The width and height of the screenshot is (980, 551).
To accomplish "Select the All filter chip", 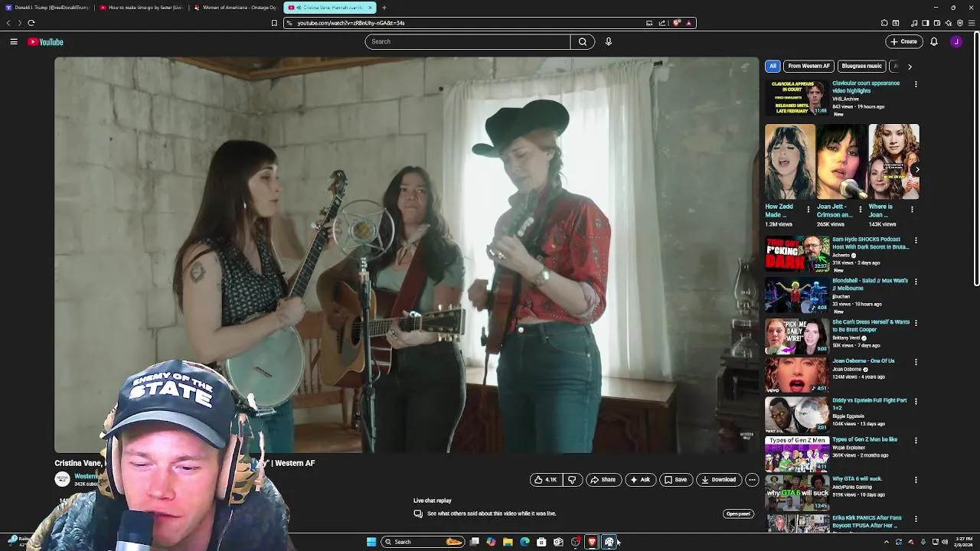I will tap(773, 66).
